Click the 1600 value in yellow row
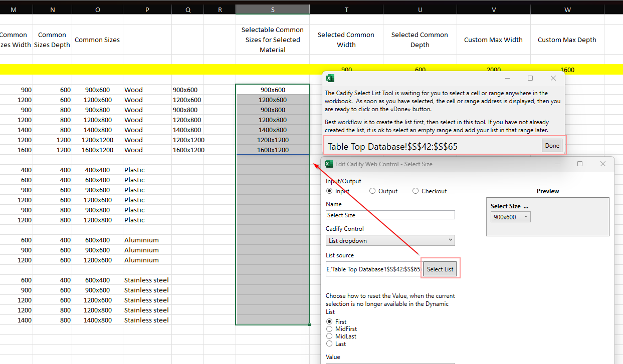 click(x=567, y=70)
